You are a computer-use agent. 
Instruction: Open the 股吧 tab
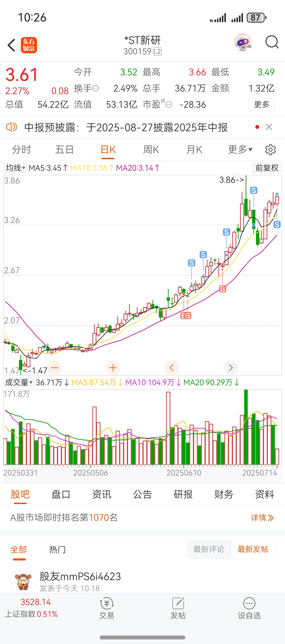(20, 494)
